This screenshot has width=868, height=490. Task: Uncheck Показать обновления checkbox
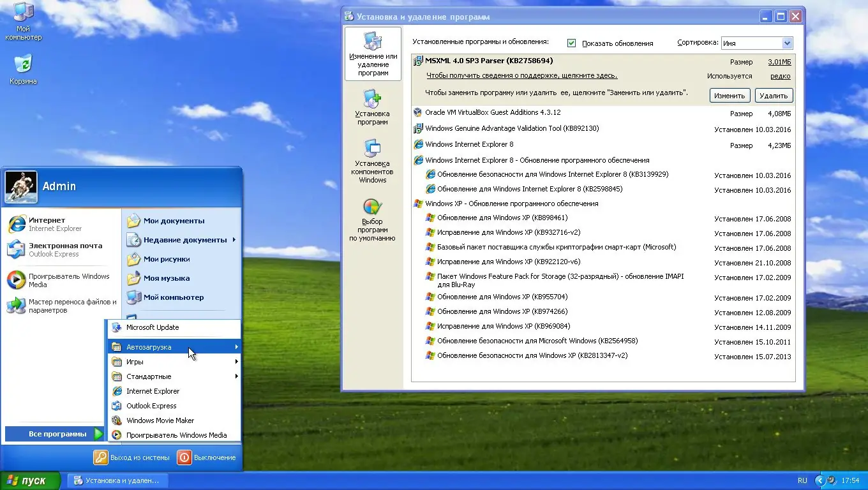tap(571, 43)
